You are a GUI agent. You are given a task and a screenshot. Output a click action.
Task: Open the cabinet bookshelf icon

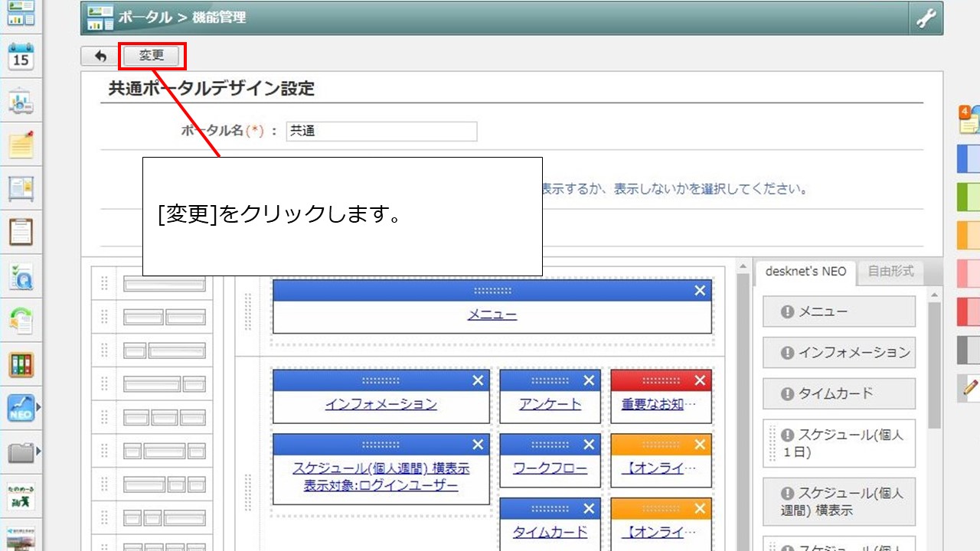click(21, 366)
